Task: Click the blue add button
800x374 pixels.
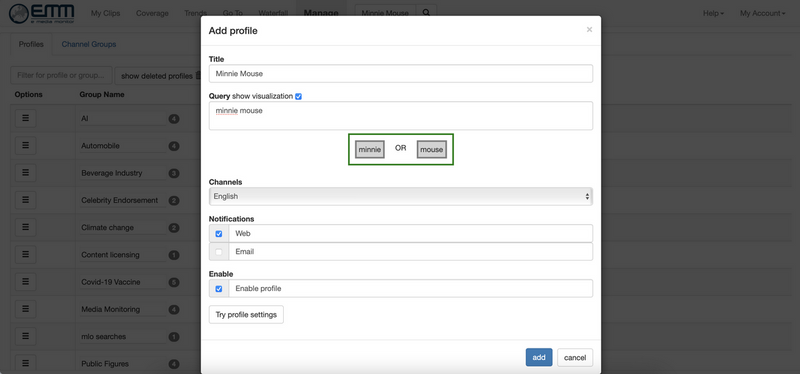Action: 539,357
